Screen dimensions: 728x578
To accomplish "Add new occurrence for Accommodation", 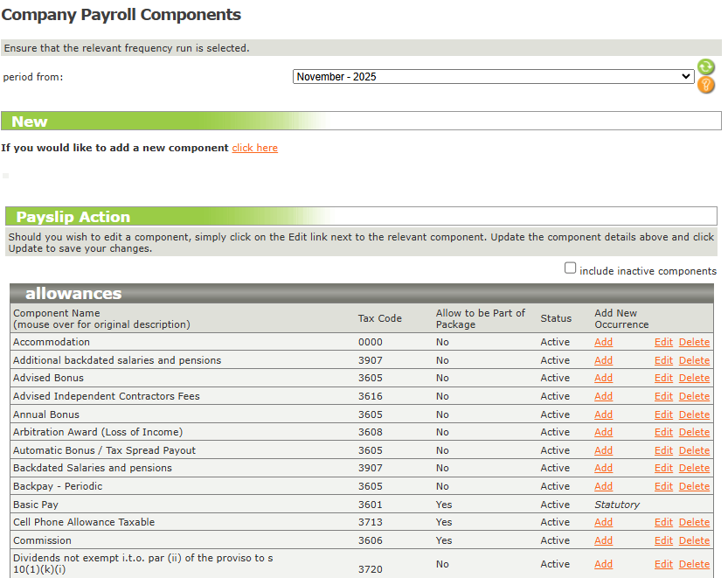I will [603, 342].
